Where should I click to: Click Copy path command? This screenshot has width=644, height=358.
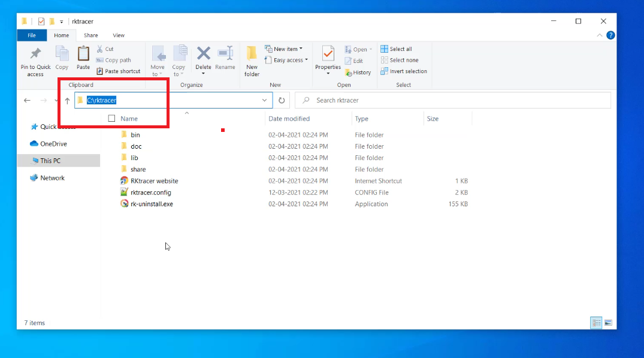click(x=113, y=60)
